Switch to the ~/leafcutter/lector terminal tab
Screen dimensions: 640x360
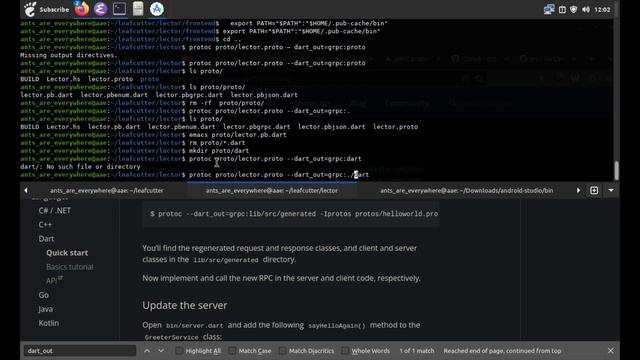point(272,191)
